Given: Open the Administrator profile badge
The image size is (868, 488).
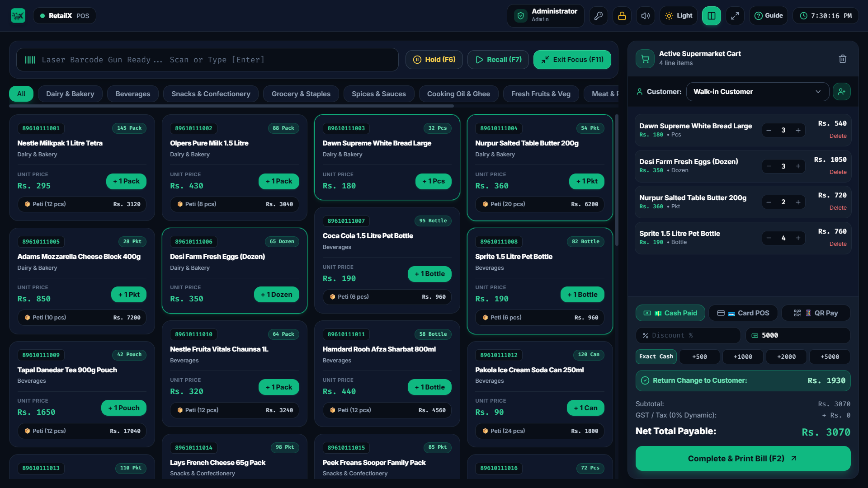Looking at the screenshot, I should 546,16.
